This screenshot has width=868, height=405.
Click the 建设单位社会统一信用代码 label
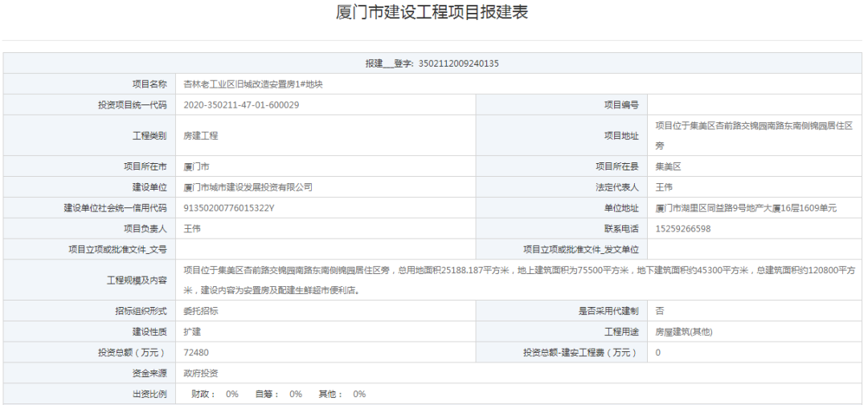click(115, 208)
